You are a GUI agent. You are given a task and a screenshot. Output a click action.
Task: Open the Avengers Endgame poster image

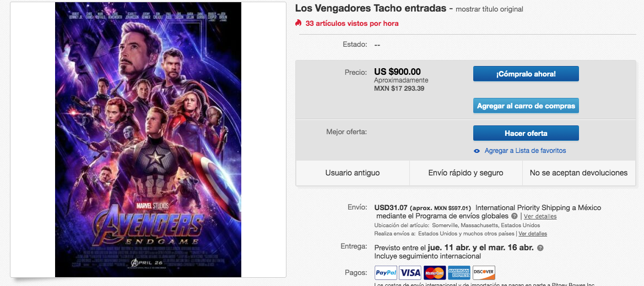click(x=148, y=140)
